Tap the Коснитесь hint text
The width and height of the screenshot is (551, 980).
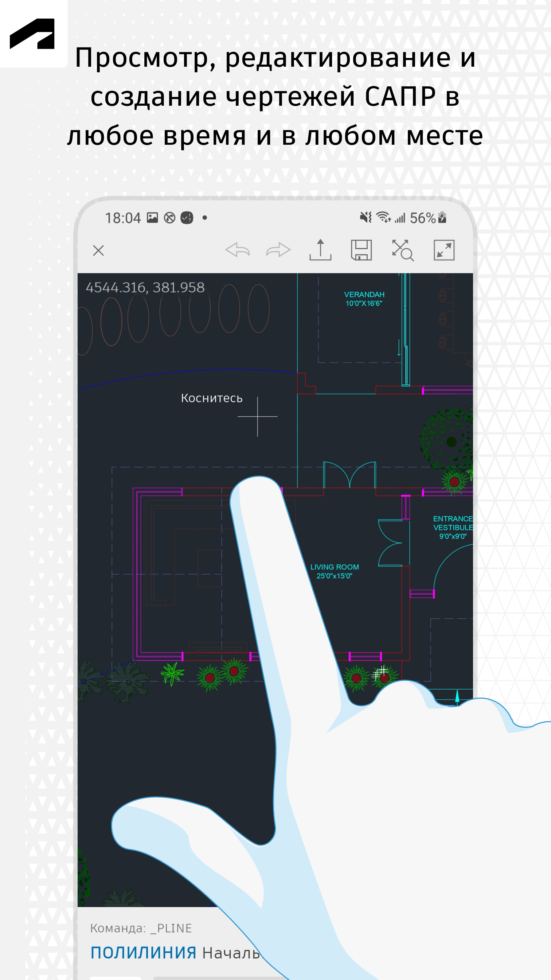point(211,398)
